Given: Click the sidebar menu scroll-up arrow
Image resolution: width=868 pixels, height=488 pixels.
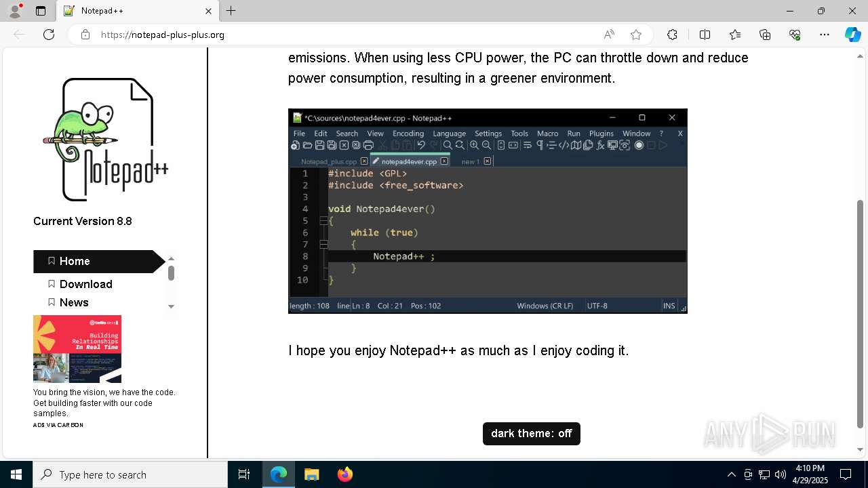Looking at the screenshot, I should pyautogui.click(x=171, y=258).
